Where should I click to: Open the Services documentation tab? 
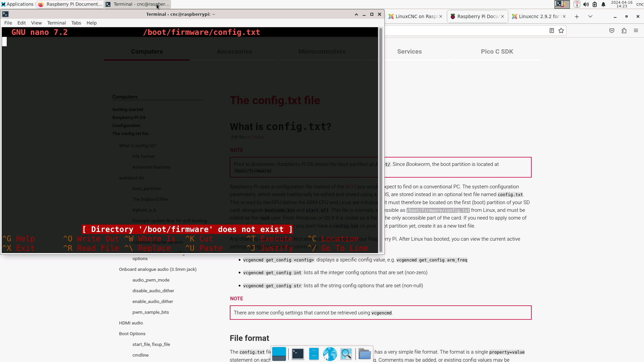(409, 52)
